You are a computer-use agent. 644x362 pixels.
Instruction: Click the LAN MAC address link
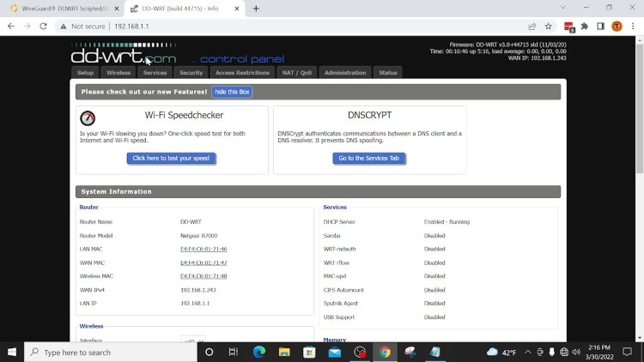tap(204, 249)
